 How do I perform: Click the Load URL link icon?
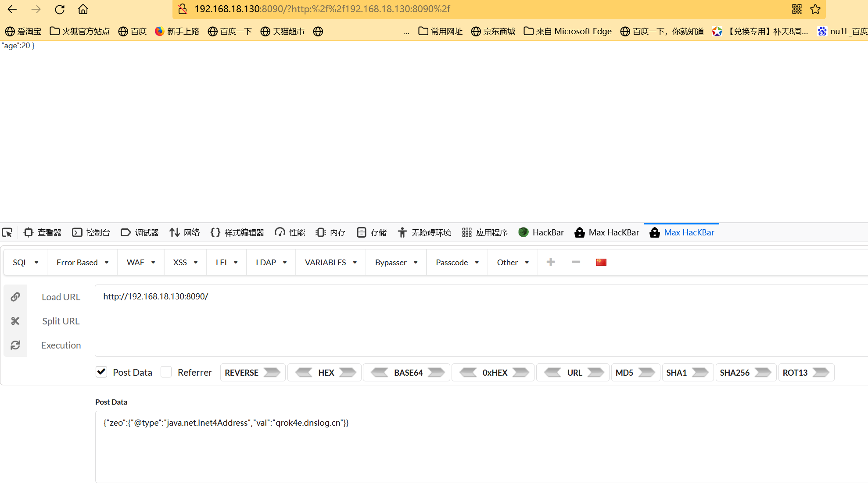[x=15, y=297]
